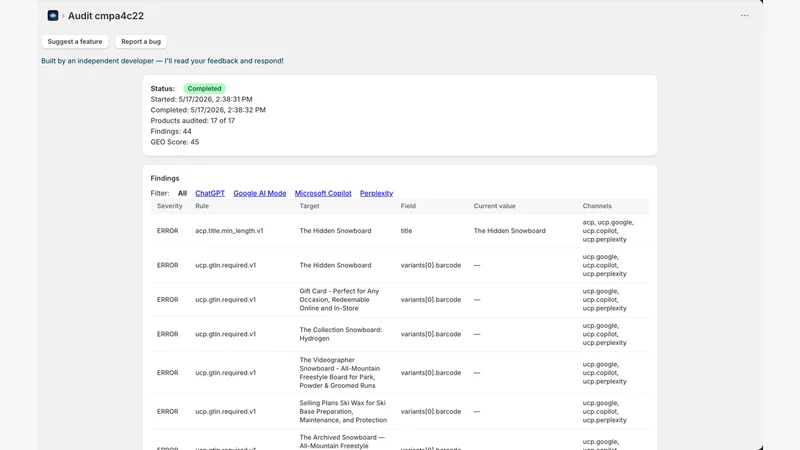Click the Completed timestamp line

point(208,110)
